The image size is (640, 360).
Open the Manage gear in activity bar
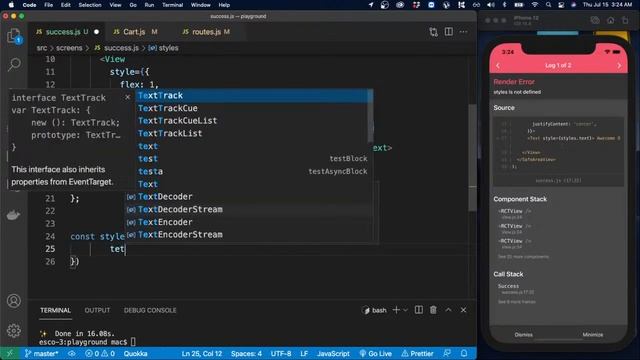[13, 330]
